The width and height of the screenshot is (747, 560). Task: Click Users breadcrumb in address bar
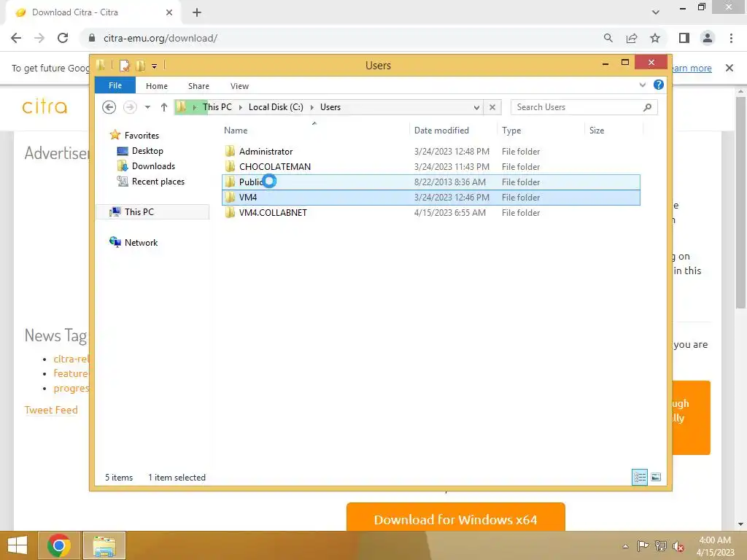(x=330, y=107)
